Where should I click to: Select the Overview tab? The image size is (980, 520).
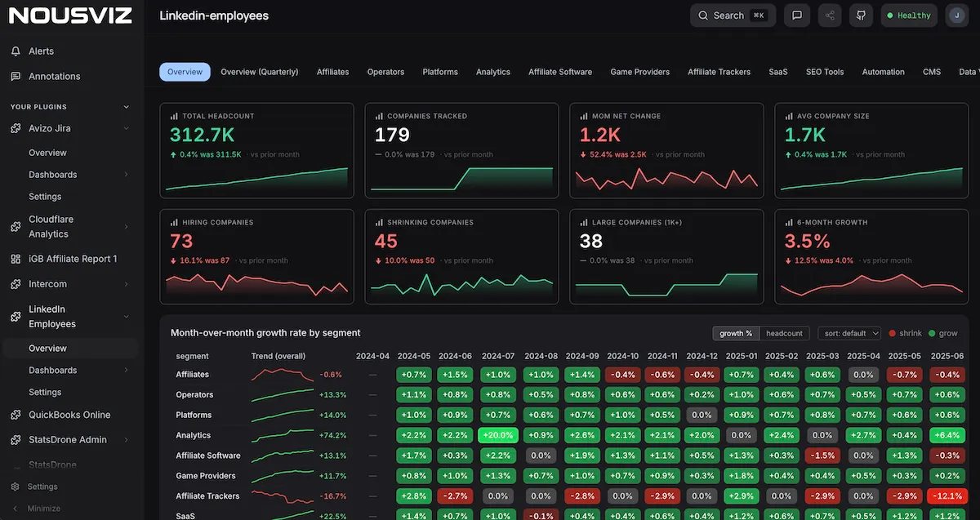[185, 72]
